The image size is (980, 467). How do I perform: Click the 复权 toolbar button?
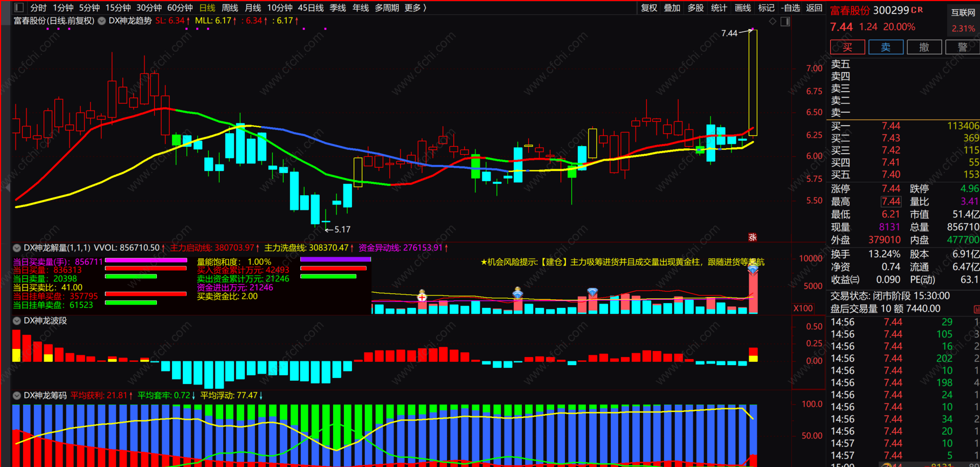(649, 8)
